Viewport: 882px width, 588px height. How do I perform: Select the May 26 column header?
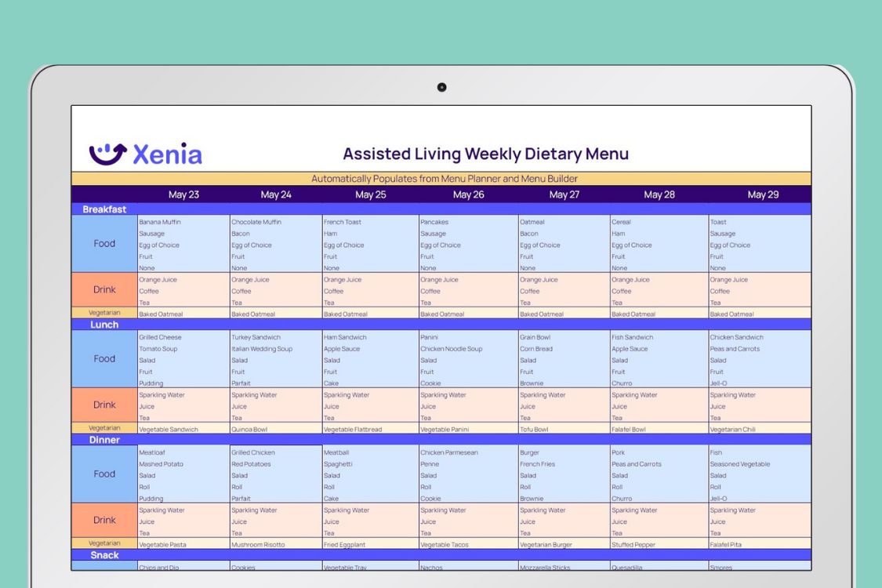(467, 194)
